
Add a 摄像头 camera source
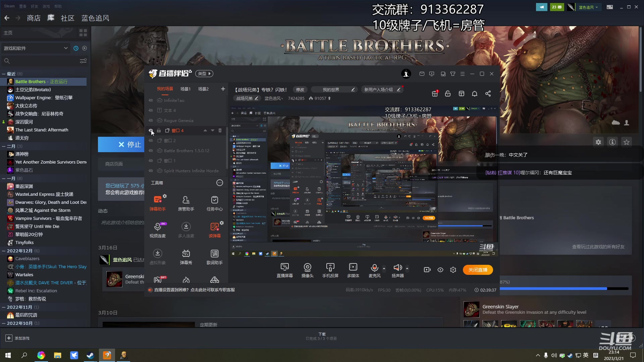coord(307,270)
